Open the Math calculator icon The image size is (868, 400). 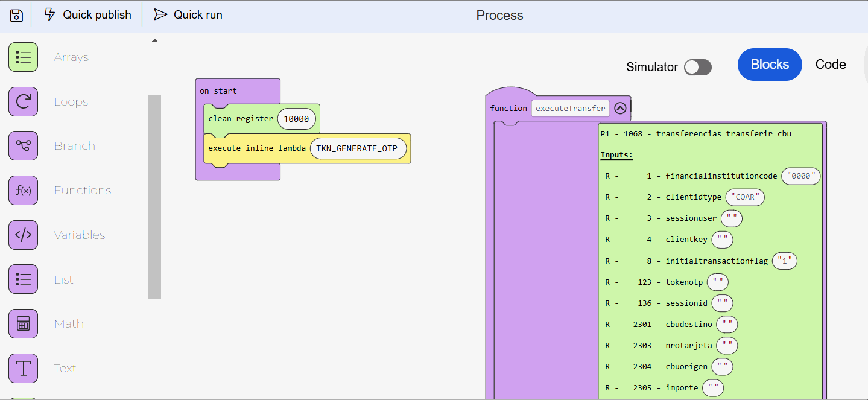pos(24,324)
